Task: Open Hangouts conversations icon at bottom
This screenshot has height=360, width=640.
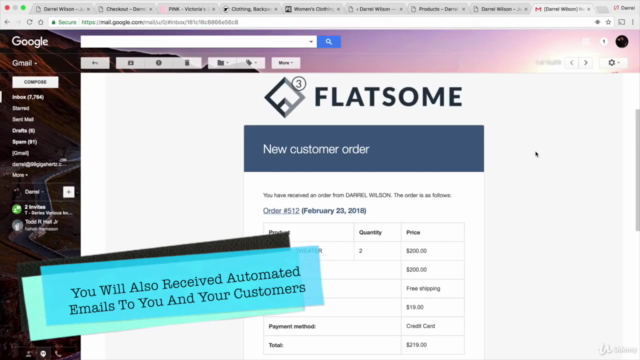Action: 43,354
